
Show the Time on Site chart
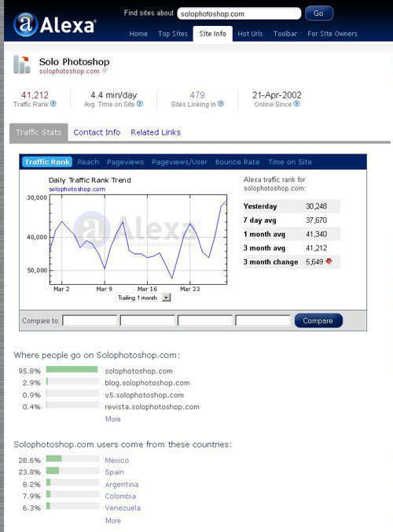(290, 162)
